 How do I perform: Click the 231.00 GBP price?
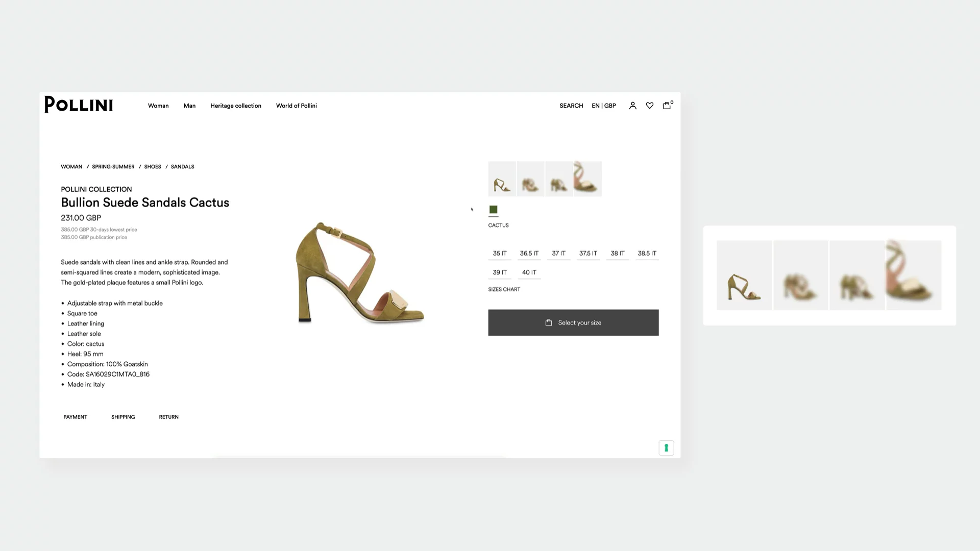point(81,218)
